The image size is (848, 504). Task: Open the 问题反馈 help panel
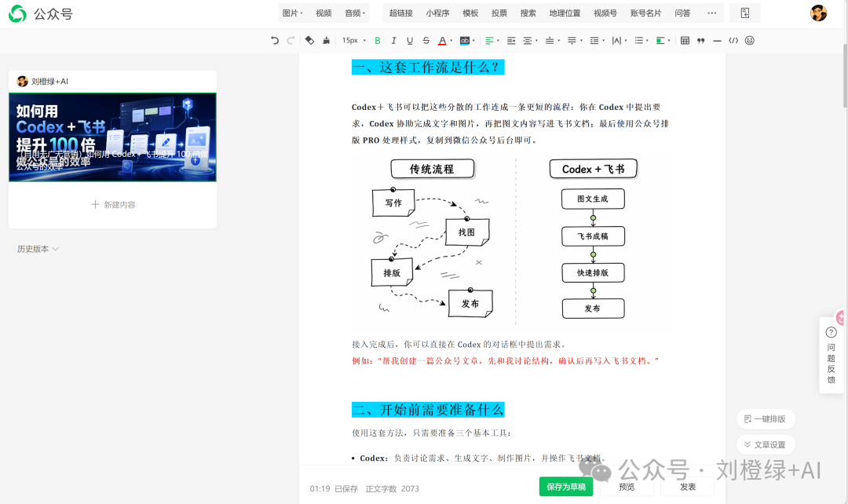[832, 356]
